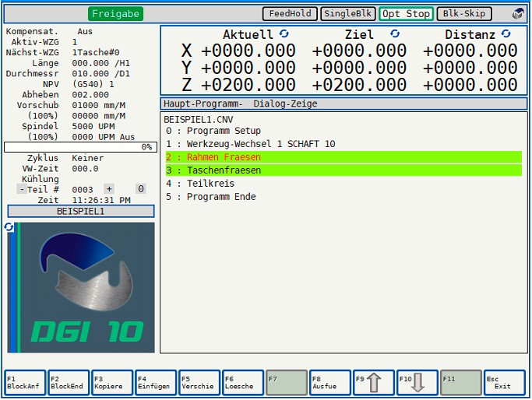Click F3 Kopiere softkey
The width and height of the screenshot is (532, 400).
tap(112, 383)
